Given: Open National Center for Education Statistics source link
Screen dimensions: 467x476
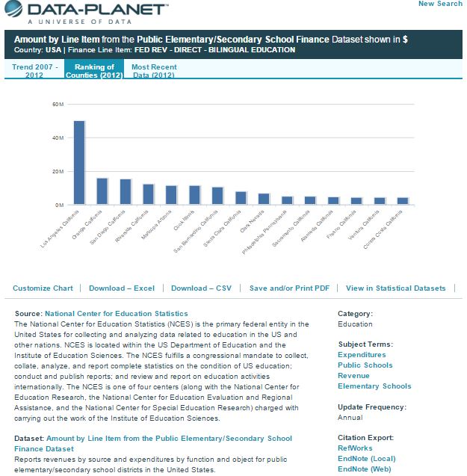Looking at the screenshot, I should pos(117,314).
